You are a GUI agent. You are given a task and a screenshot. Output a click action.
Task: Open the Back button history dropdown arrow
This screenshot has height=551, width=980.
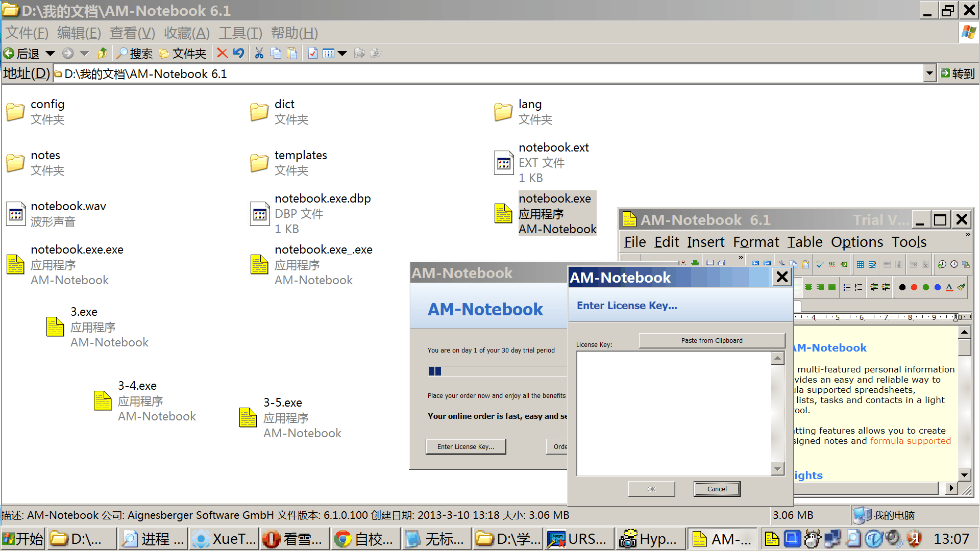pos(50,53)
